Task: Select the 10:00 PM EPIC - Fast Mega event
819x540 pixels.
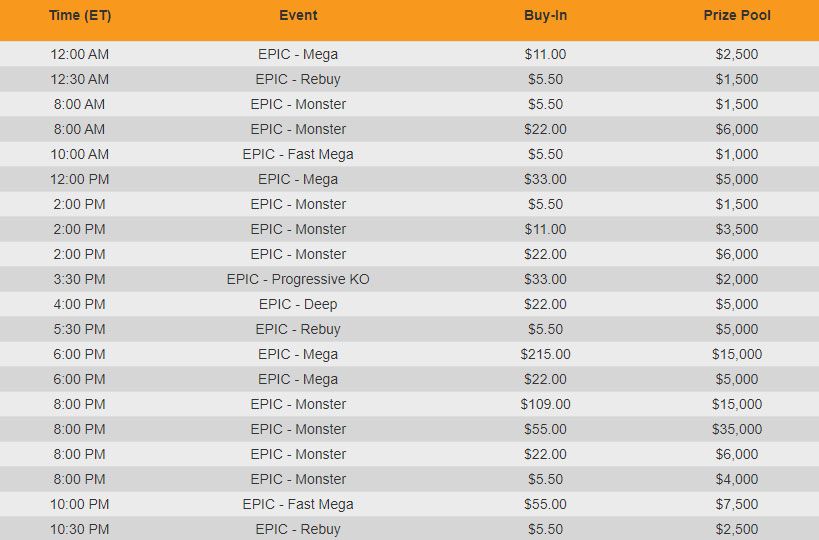Action: [x=298, y=504]
